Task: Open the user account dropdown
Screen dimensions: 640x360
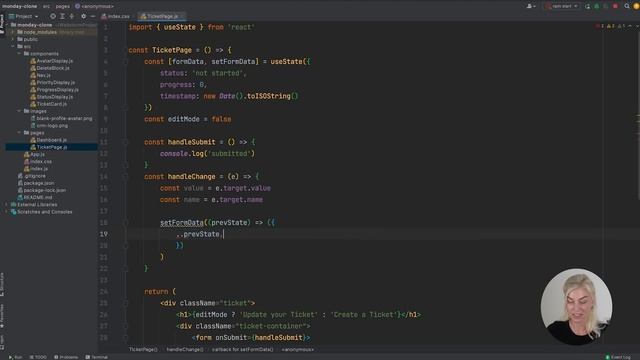Action: [531, 6]
